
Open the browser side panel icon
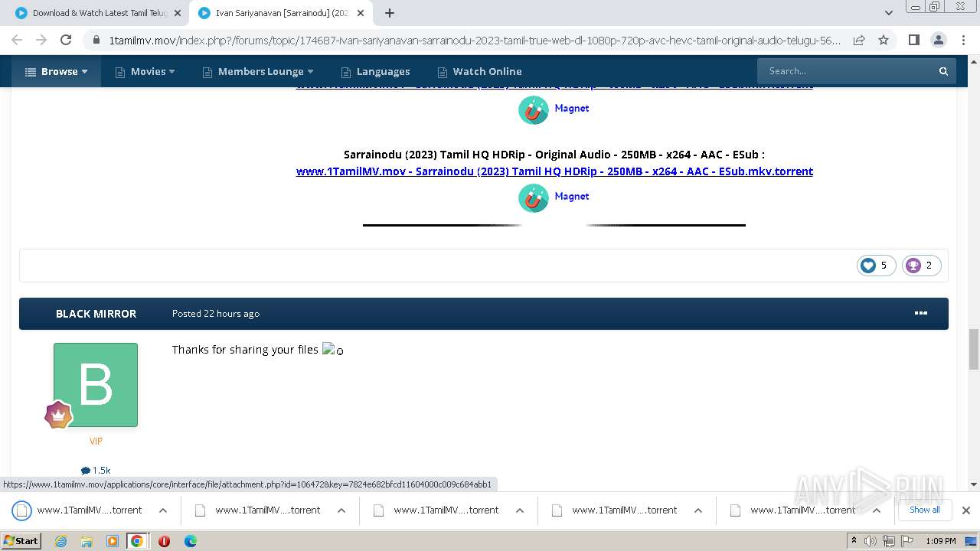[x=913, y=40]
